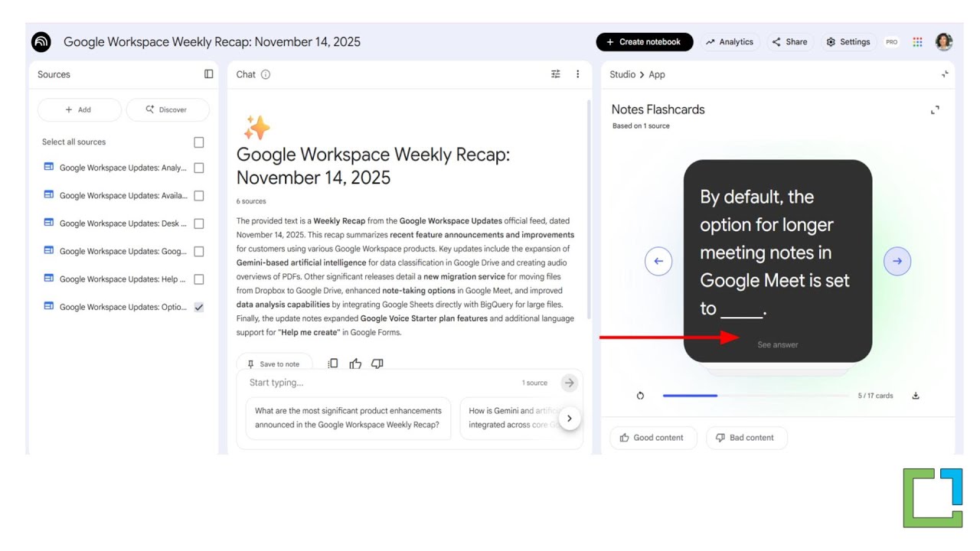Click the flashcard progress bar
This screenshot has height=551, width=980.
[x=756, y=396]
